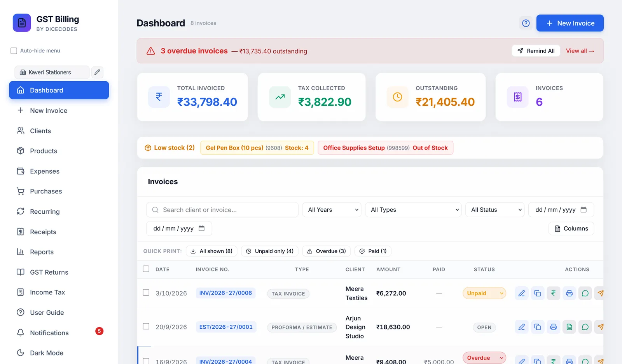Screen dimensions: 622x364
Task: Follow the View all overdue link
Action: point(580,51)
